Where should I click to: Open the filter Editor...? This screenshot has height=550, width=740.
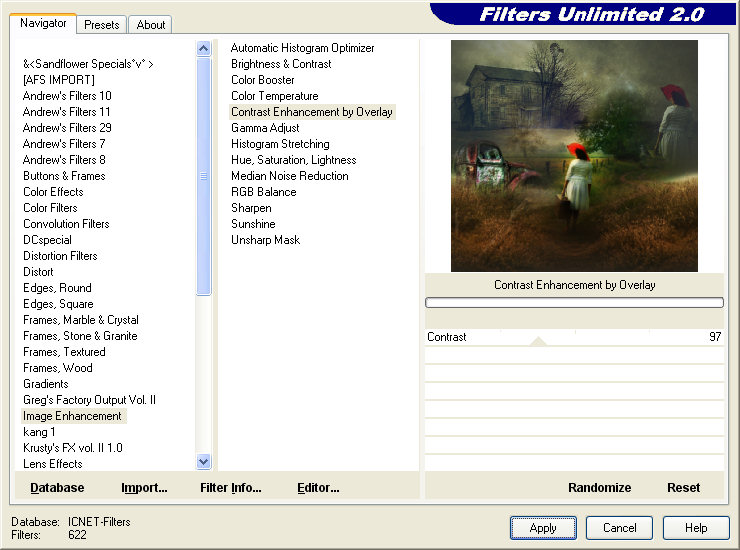coord(318,488)
